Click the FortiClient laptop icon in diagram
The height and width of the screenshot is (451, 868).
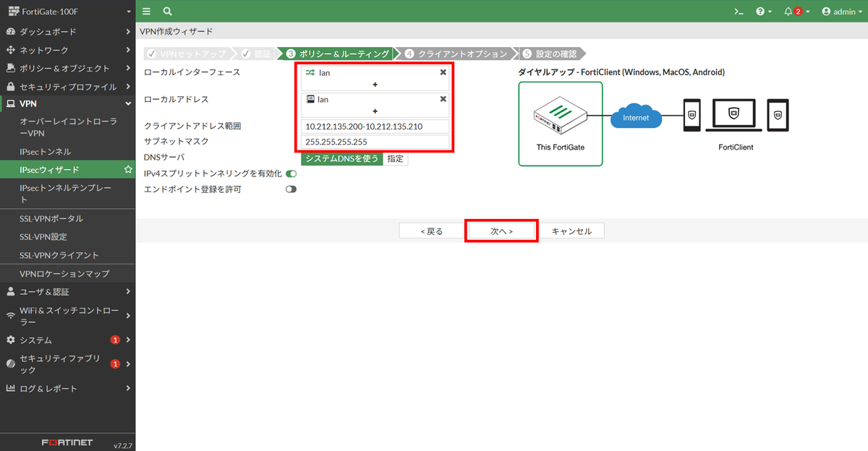733,116
